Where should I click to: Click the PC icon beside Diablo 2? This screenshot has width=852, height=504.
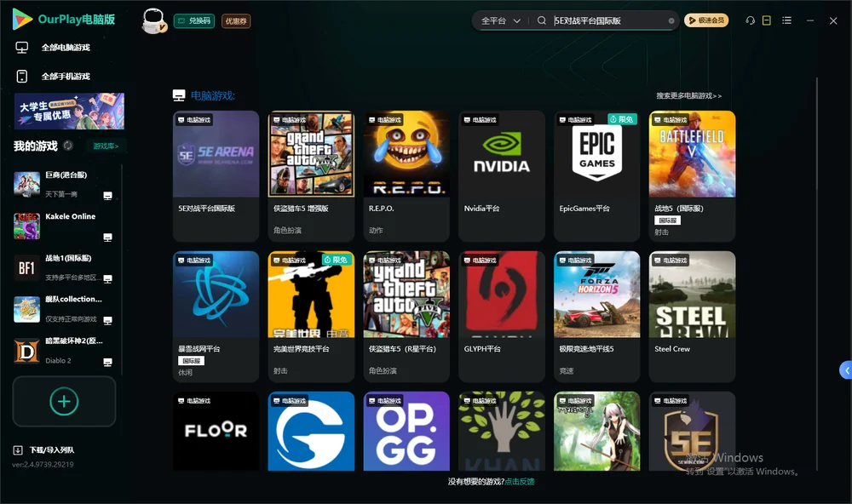point(107,363)
